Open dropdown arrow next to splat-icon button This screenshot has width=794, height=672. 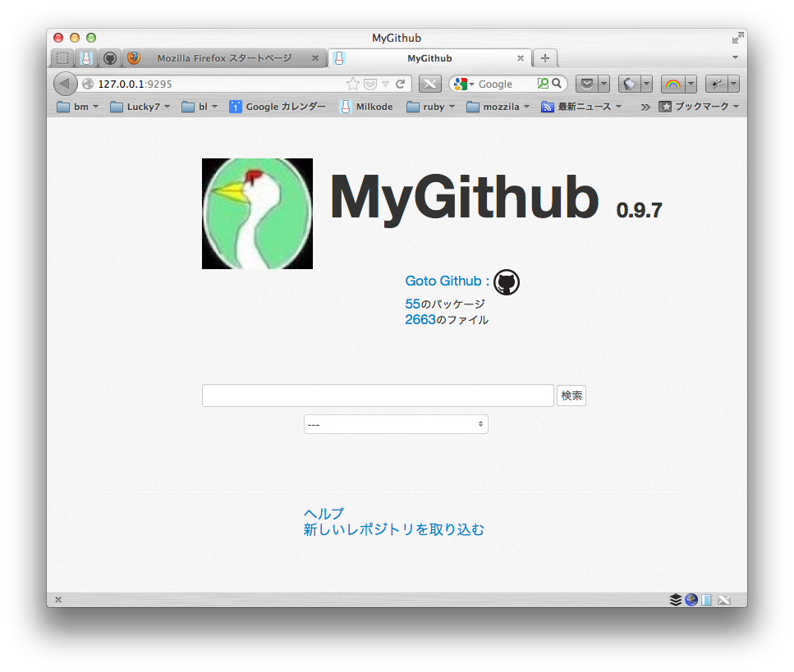[x=734, y=84]
